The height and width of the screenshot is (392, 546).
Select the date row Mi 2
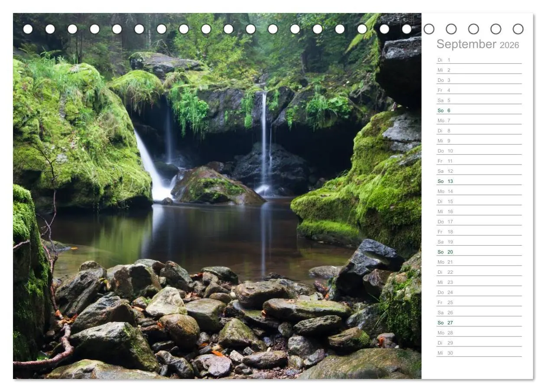click(479, 70)
